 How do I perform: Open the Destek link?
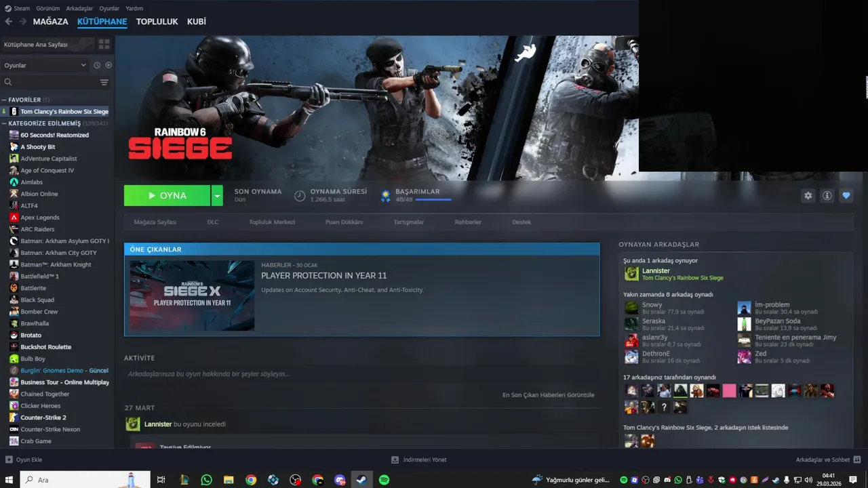tap(521, 222)
